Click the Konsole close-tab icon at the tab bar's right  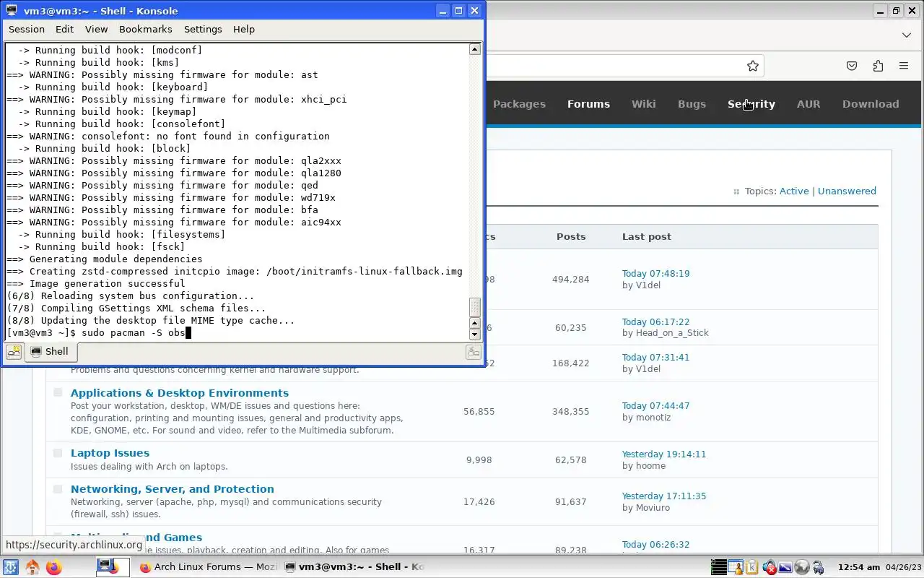point(474,352)
